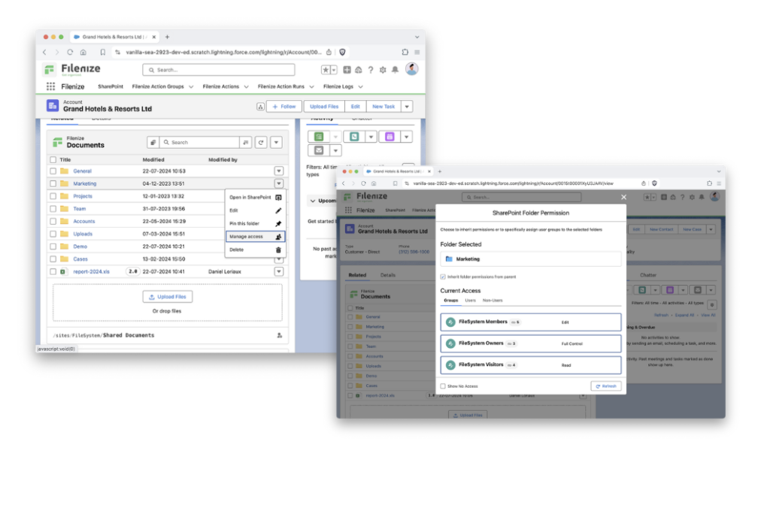Click the browser home icon in left window
The height and width of the screenshot is (532, 770).
coord(83,52)
